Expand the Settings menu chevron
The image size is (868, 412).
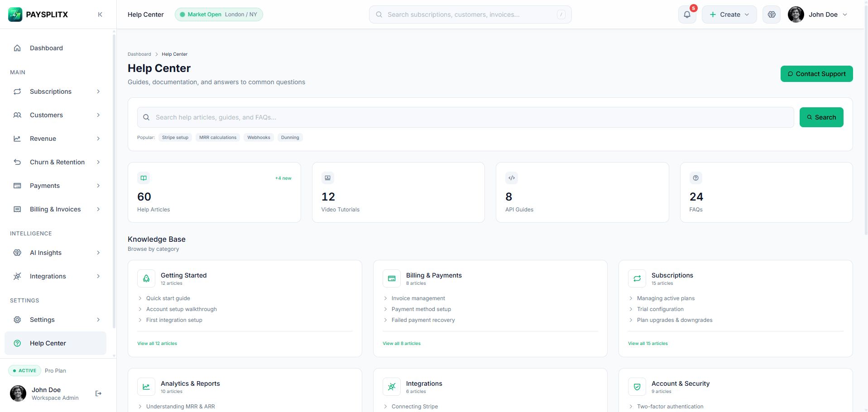click(98, 320)
